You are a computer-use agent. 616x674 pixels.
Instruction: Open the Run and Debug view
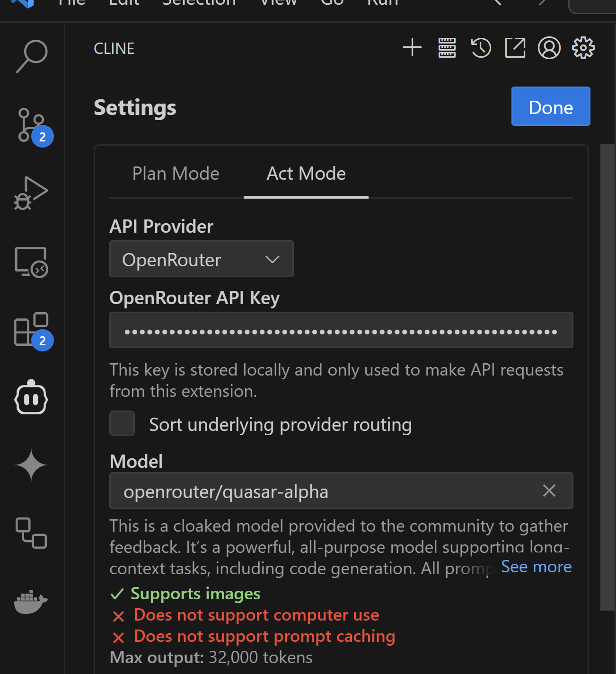coord(31,193)
